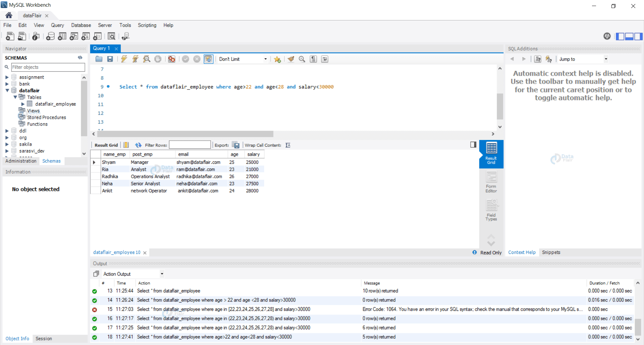Viewport: 644px width, 345px height.
Task: Toggle show invisible characters in editor
Action: pyautogui.click(x=313, y=59)
